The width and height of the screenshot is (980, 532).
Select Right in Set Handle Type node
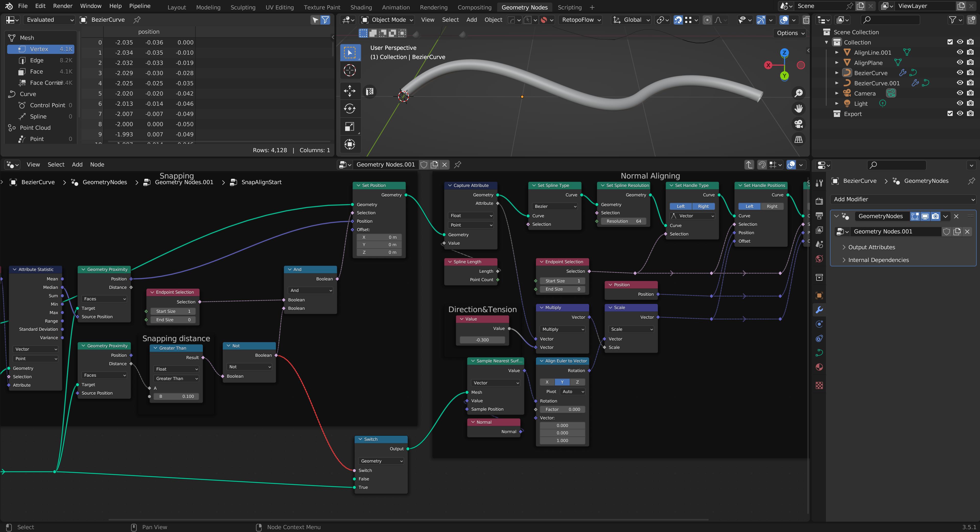pos(703,206)
